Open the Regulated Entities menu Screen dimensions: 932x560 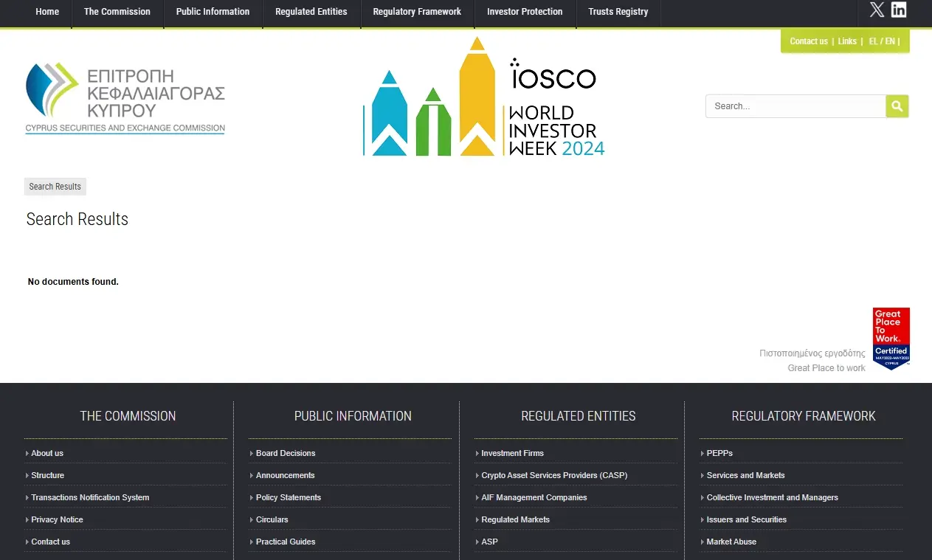(x=311, y=12)
